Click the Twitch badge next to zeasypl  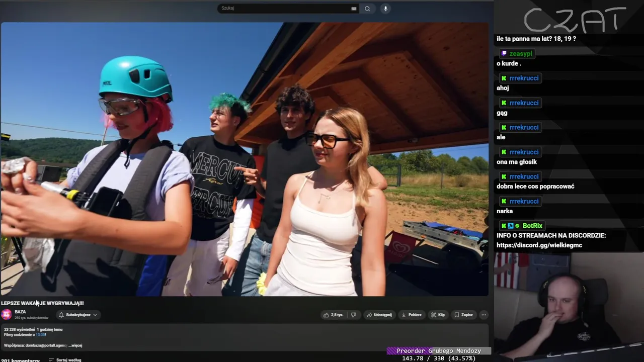(x=504, y=54)
